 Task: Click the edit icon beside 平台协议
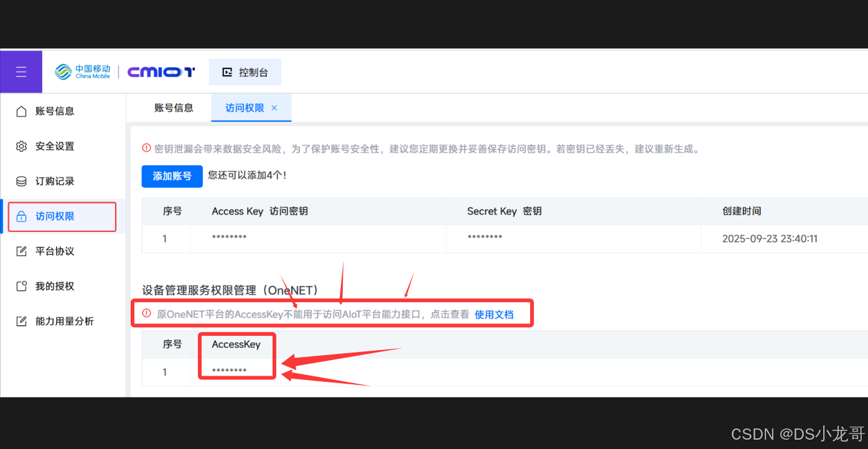[x=21, y=251]
